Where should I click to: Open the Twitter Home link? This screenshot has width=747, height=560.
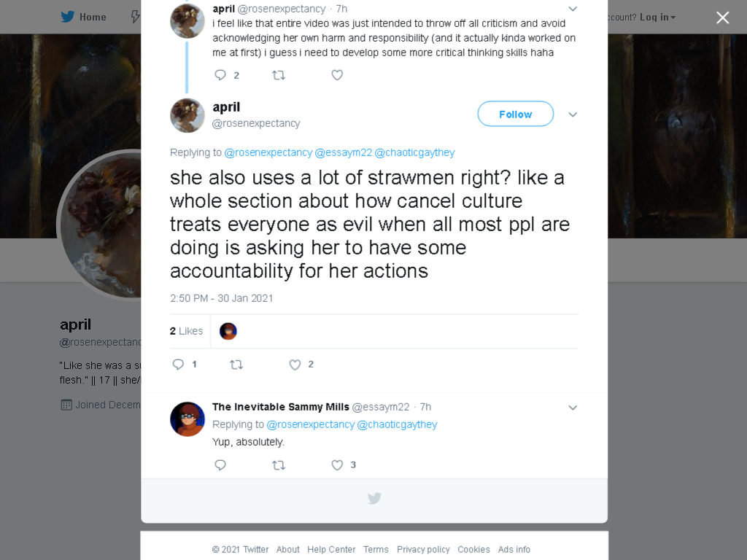(83, 17)
